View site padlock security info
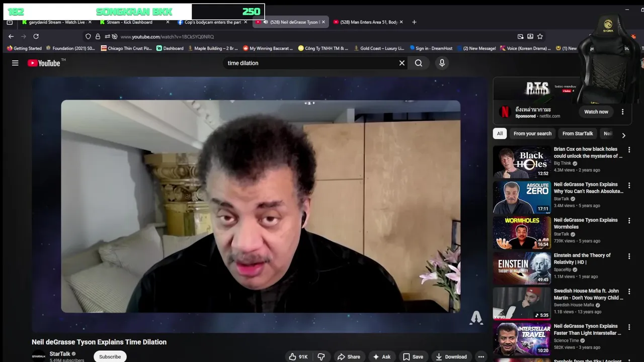Screen dimensions: 644x362 pos(98,36)
